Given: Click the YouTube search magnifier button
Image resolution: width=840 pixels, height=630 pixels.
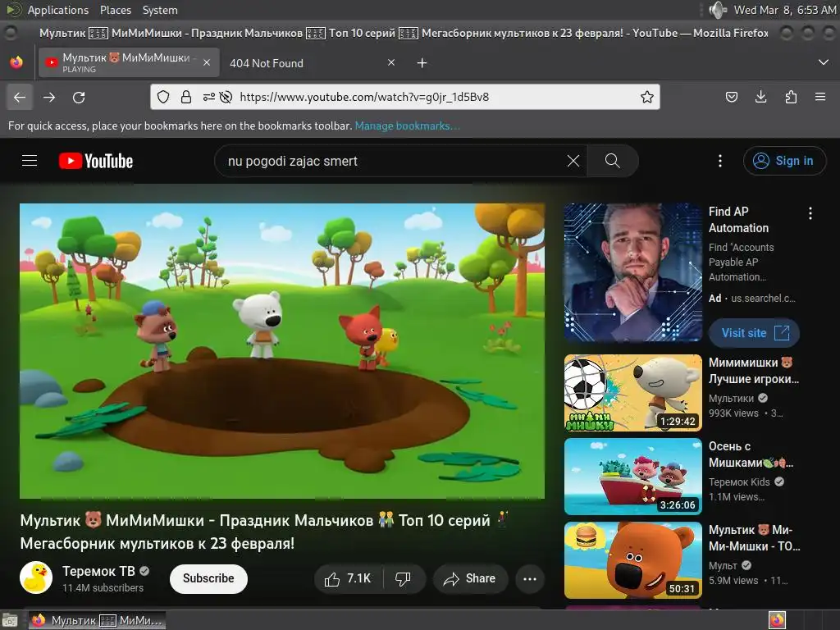Looking at the screenshot, I should point(612,161).
